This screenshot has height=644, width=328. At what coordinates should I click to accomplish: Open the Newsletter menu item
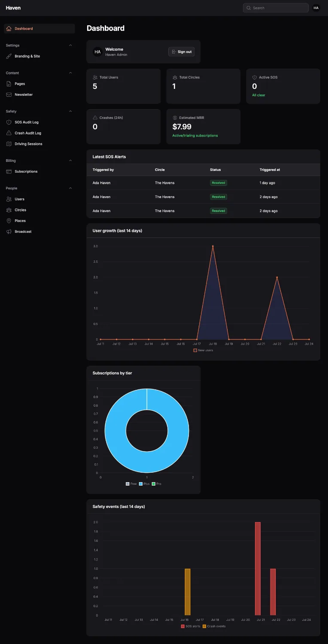(x=39, y=94)
